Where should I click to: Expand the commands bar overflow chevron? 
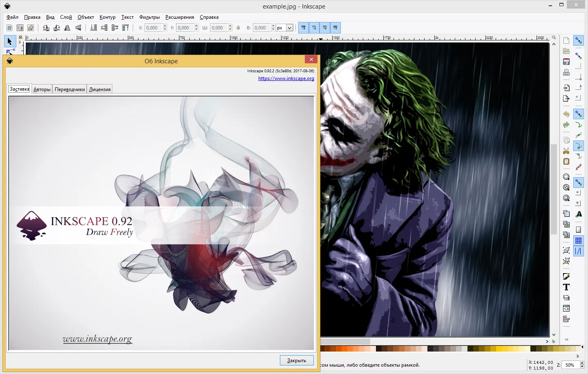click(566, 339)
